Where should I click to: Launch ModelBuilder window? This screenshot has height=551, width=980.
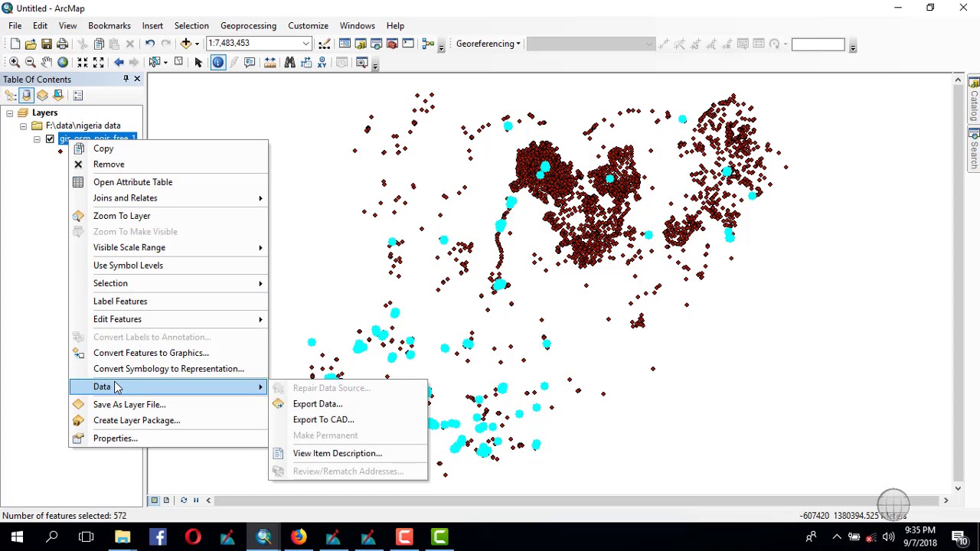tap(428, 44)
